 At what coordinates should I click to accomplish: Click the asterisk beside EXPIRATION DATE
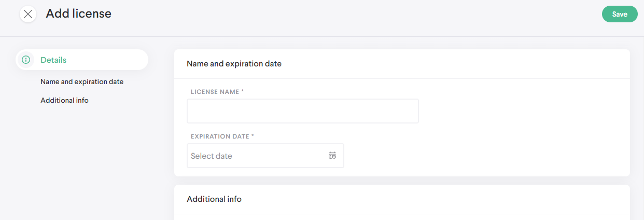(253, 136)
